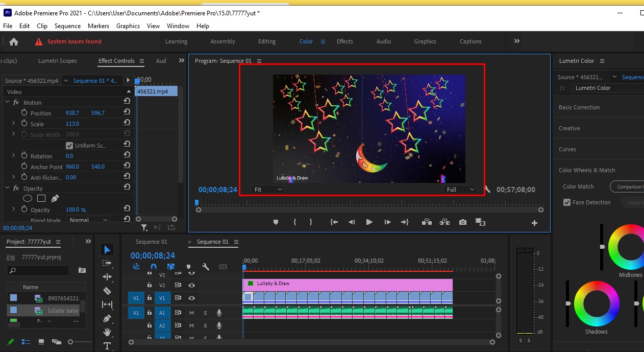Select the Type tool

(107, 346)
